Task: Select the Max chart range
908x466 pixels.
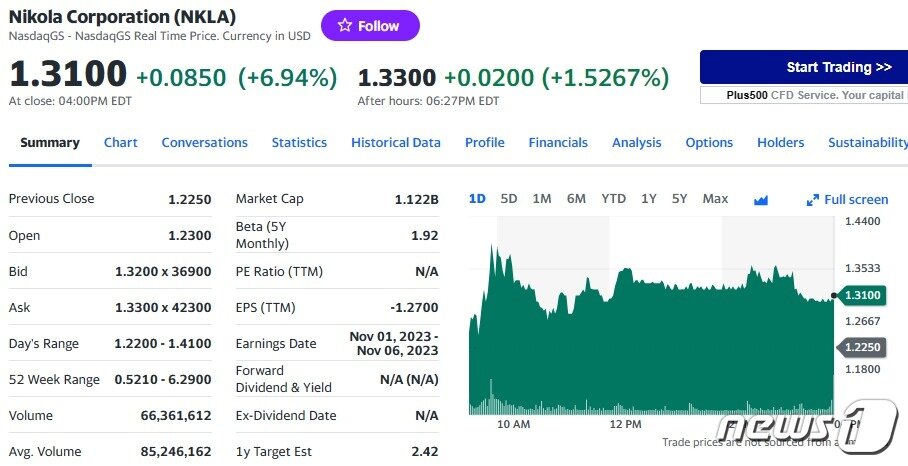Action: coord(715,199)
